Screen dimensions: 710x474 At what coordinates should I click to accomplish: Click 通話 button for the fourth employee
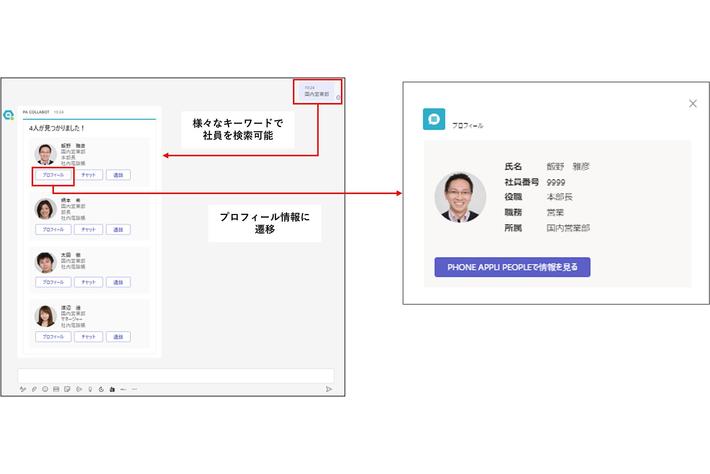click(118, 337)
